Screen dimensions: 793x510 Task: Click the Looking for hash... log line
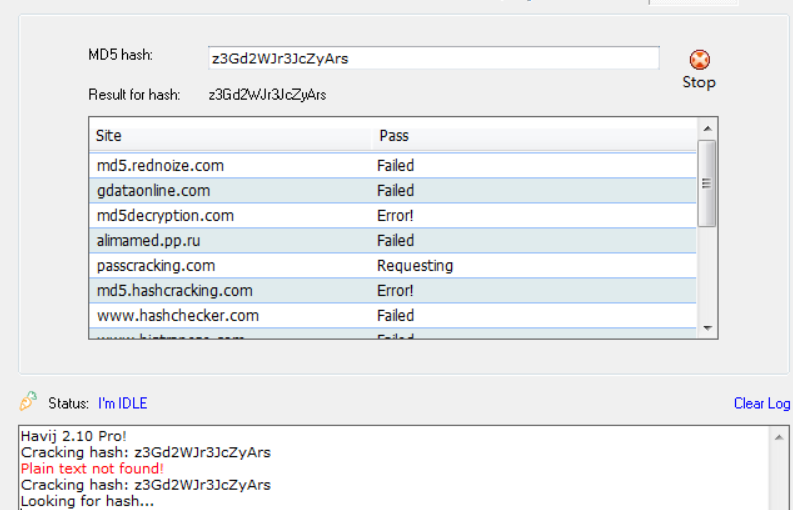click(x=87, y=501)
